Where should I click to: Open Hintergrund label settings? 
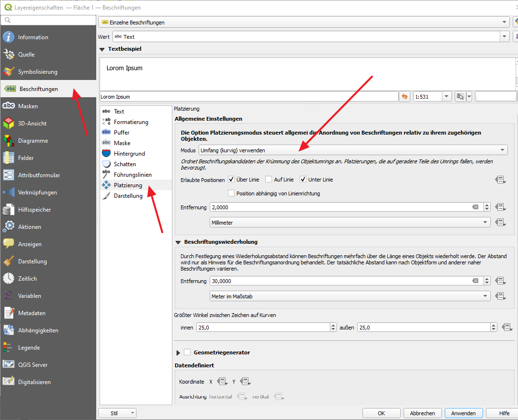tap(129, 154)
